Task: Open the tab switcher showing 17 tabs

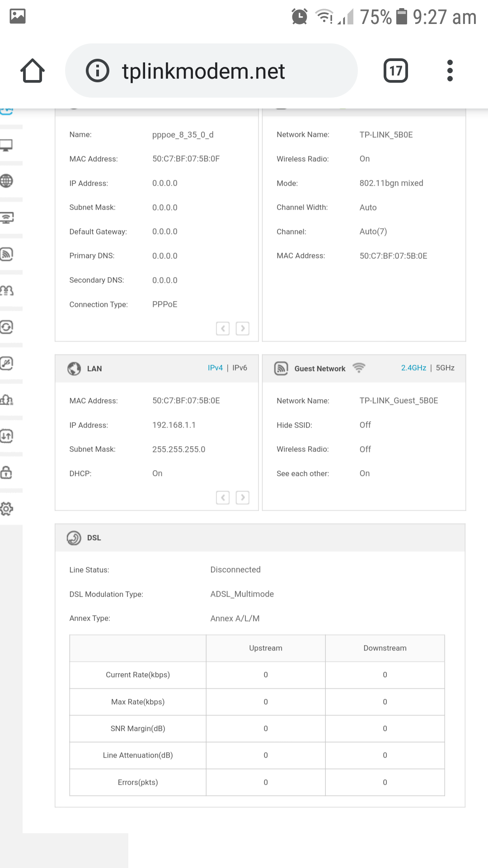Action: [396, 71]
